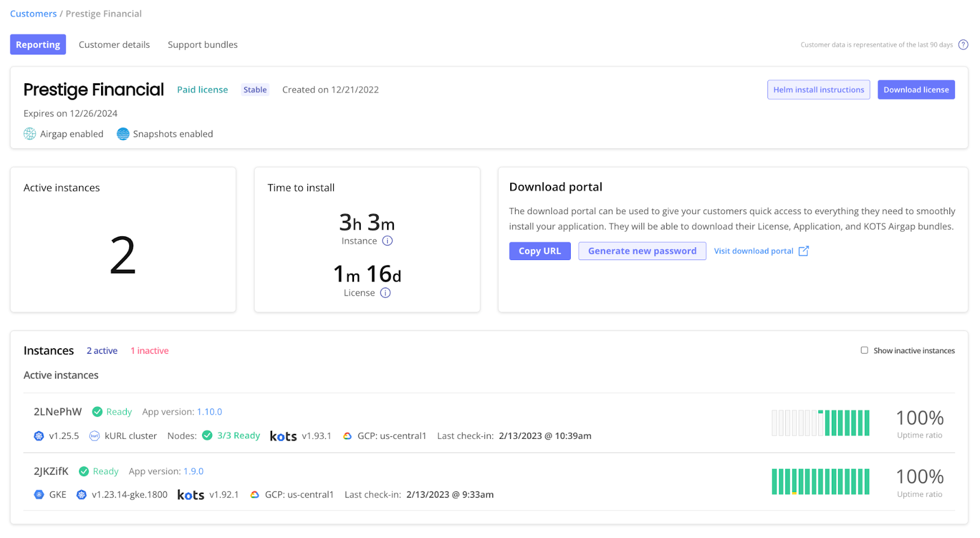Click the external link icon beside Visit download portal
This screenshot has height=538, width=980.
coord(802,250)
